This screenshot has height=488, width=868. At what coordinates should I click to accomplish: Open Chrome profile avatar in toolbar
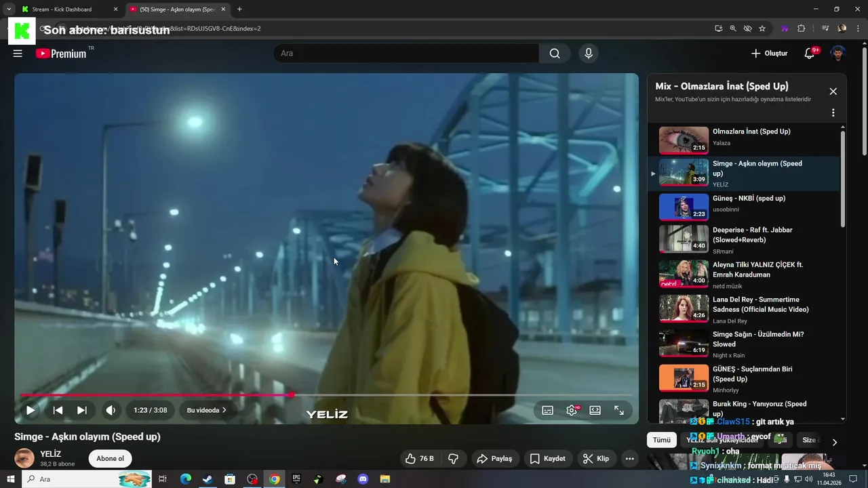click(842, 28)
